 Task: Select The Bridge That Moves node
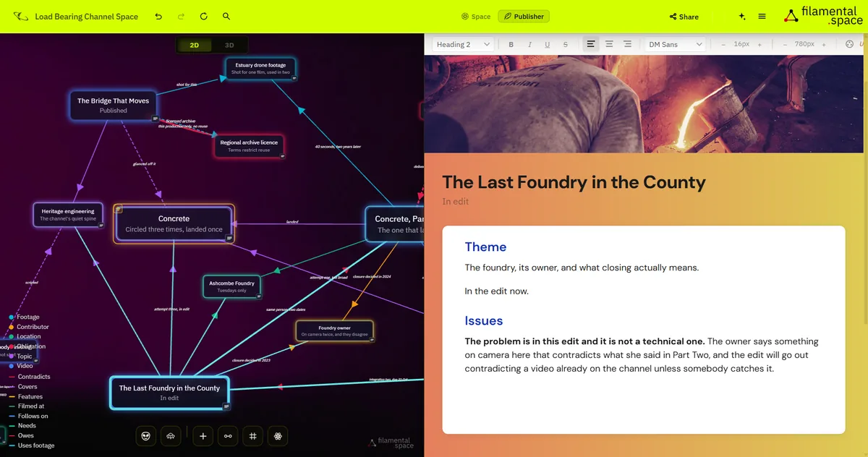pos(114,106)
